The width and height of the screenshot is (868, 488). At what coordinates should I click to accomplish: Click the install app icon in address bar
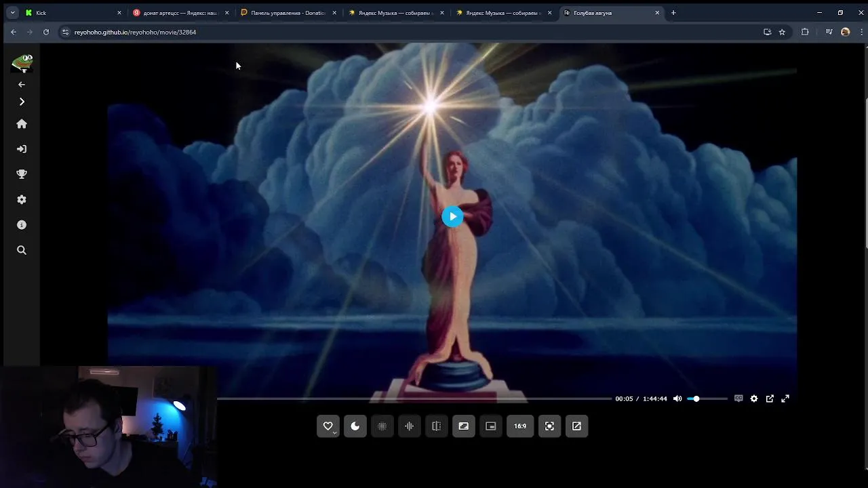pos(768,32)
